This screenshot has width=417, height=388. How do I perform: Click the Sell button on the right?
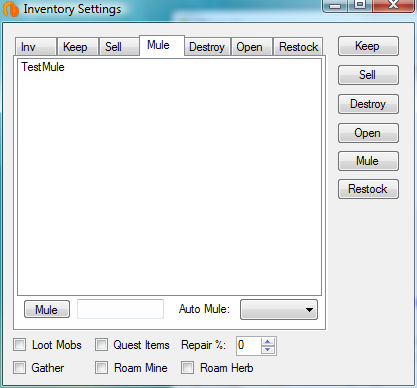click(x=368, y=75)
